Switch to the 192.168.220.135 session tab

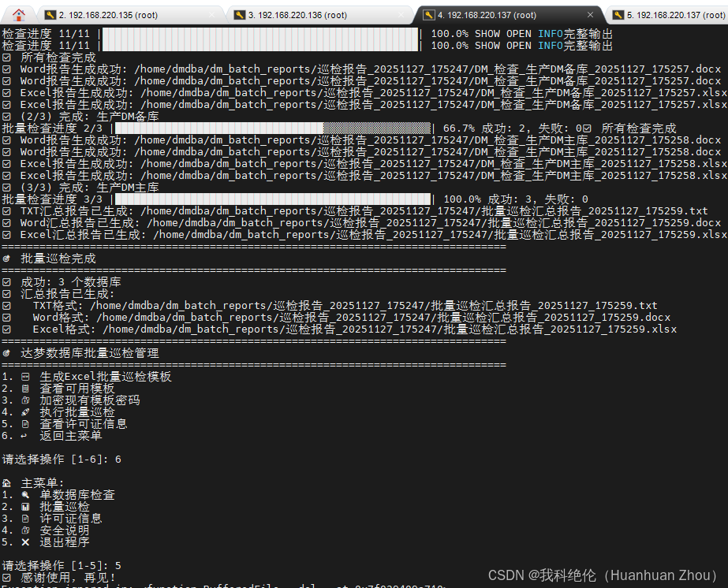[131, 15]
